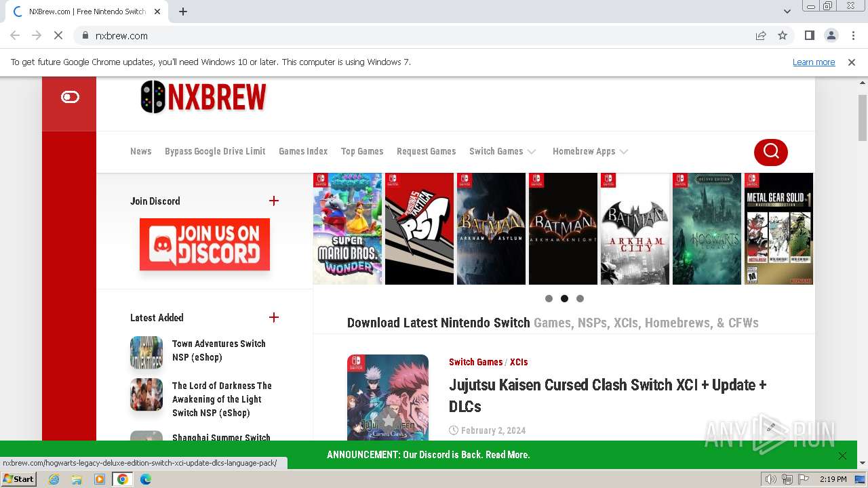868x488 pixels.
Task: Open Metal Gear Solid collection cover
Action: pyautogui.click(x=778, y=228)
